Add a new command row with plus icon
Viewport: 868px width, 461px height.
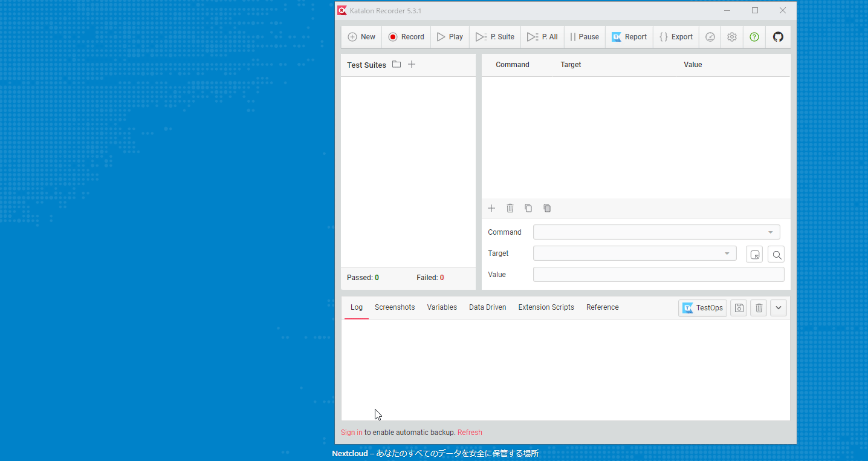(x=491, y=208)
